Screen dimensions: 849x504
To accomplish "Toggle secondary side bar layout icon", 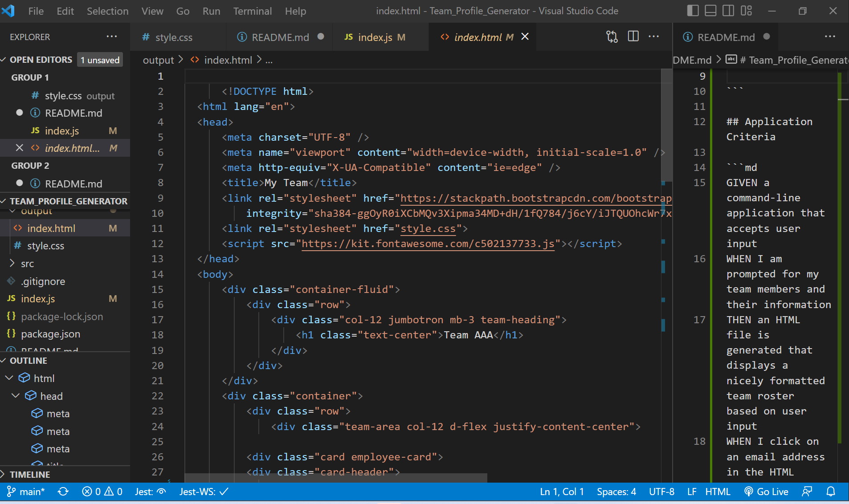I will pyautogui.click(x=728, y=11).
